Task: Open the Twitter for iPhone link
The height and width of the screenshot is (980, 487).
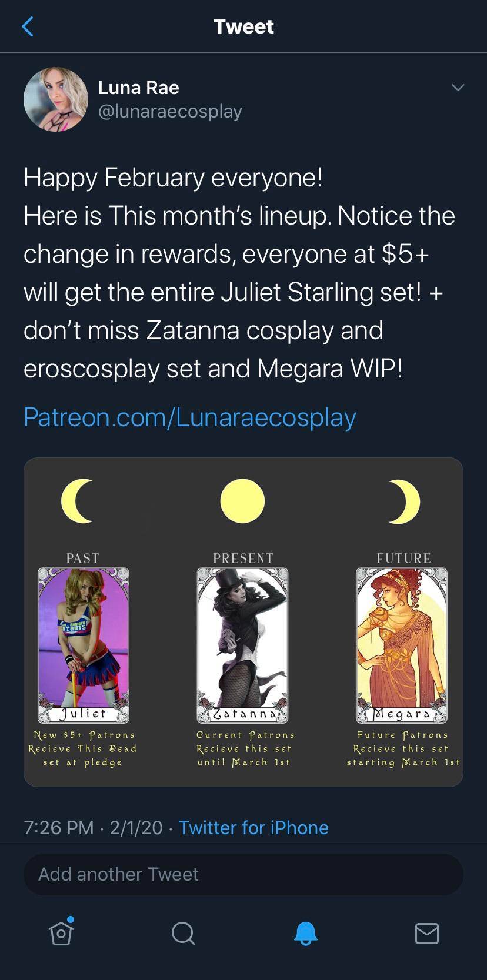Action: (x=253, y=827)
